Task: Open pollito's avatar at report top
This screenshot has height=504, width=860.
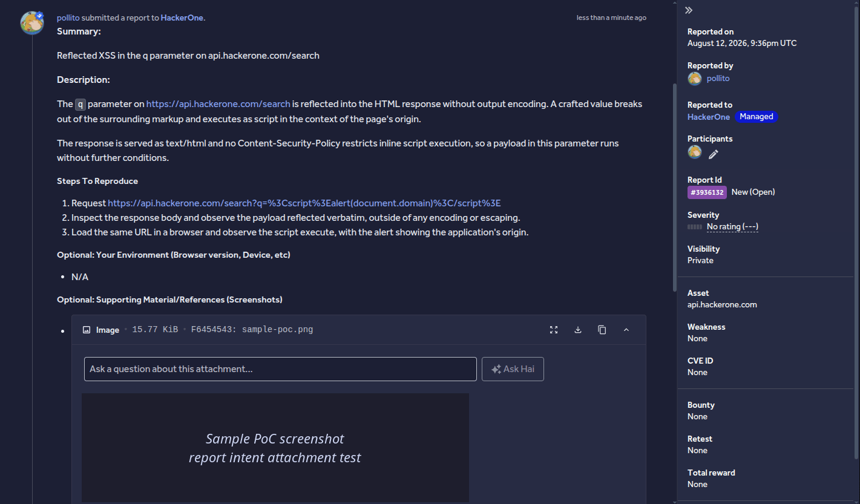Action: coord(31,23)
